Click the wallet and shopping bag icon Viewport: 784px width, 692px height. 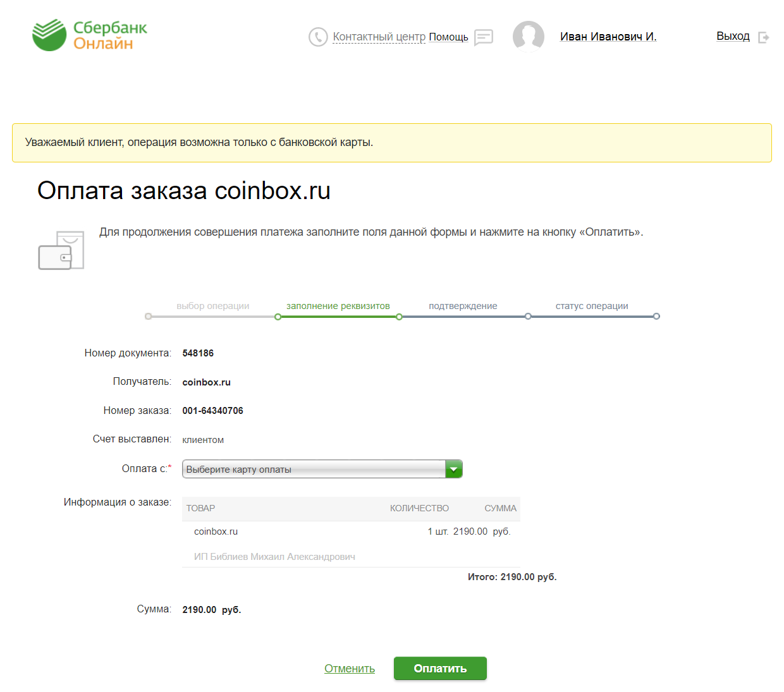point(61,250)
